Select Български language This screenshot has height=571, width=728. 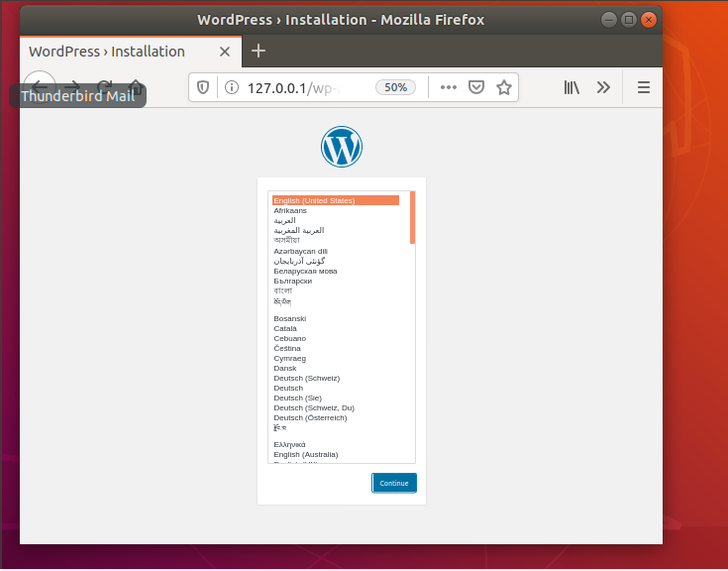tap(336, 282)
